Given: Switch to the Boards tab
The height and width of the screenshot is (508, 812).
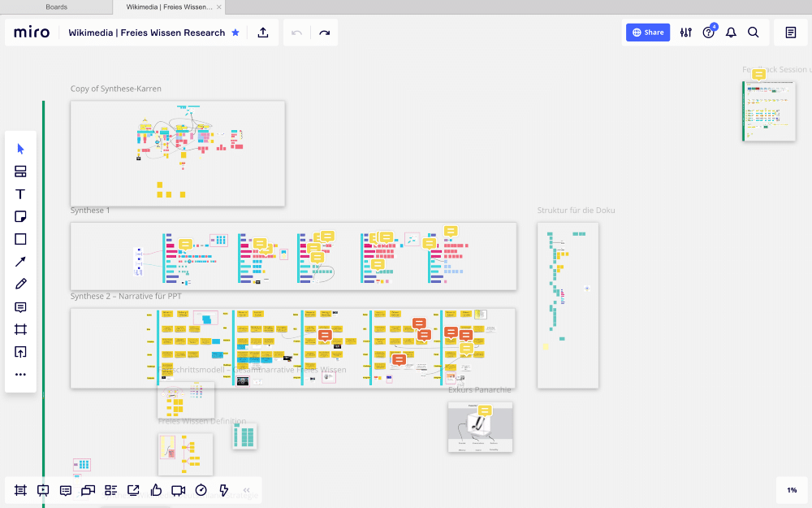Looking at the screenshot, I should tap(57, 7).
